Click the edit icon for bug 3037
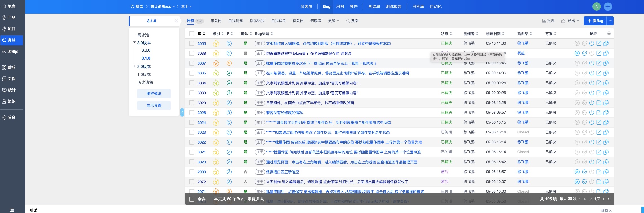644x213 pixels. tap(599, 63)
